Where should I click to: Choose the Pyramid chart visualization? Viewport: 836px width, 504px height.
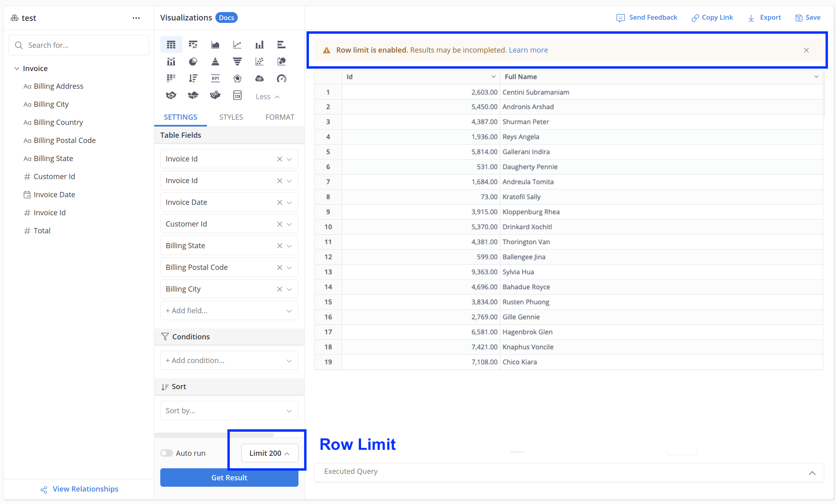[x=215, y=61]
